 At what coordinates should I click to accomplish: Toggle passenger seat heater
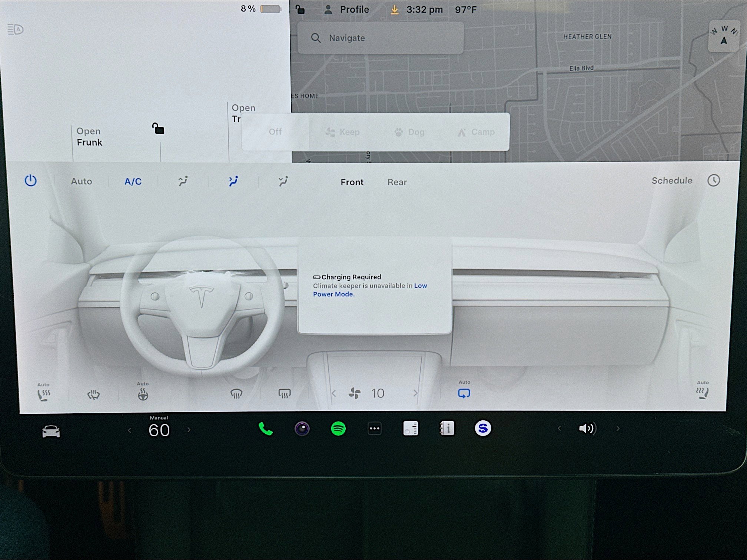pyautogui.click(x=702, y=393)
